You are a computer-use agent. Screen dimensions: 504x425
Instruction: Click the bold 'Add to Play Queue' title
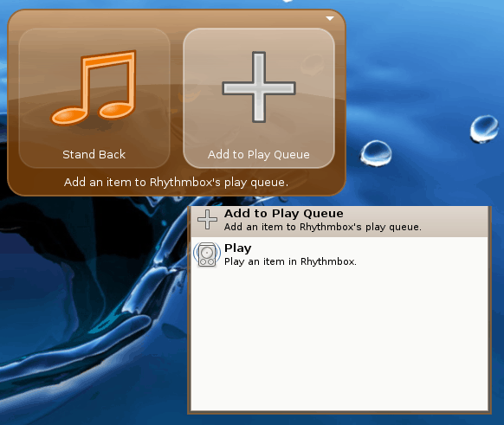coord(284,213)
